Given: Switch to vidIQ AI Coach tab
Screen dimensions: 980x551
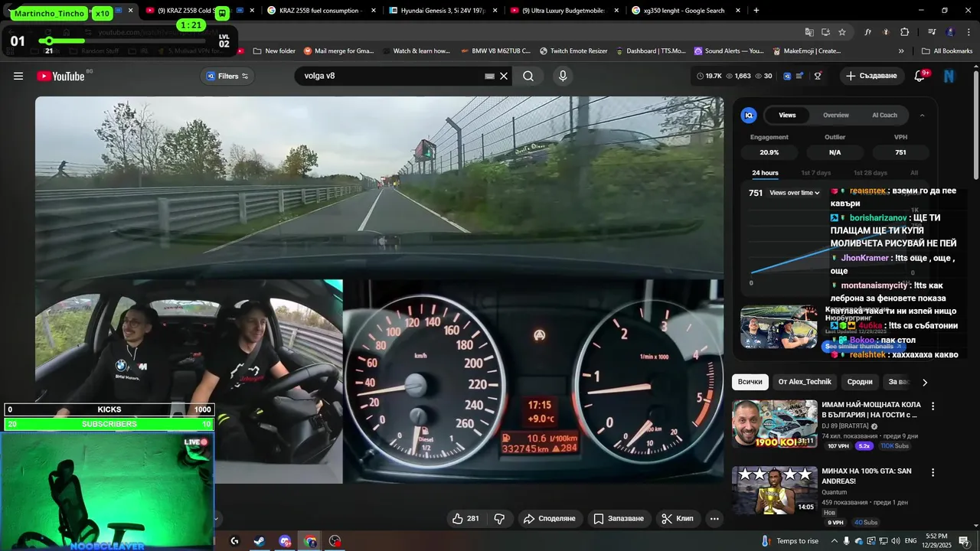Looking at the screenshot, I should (884, 115).
